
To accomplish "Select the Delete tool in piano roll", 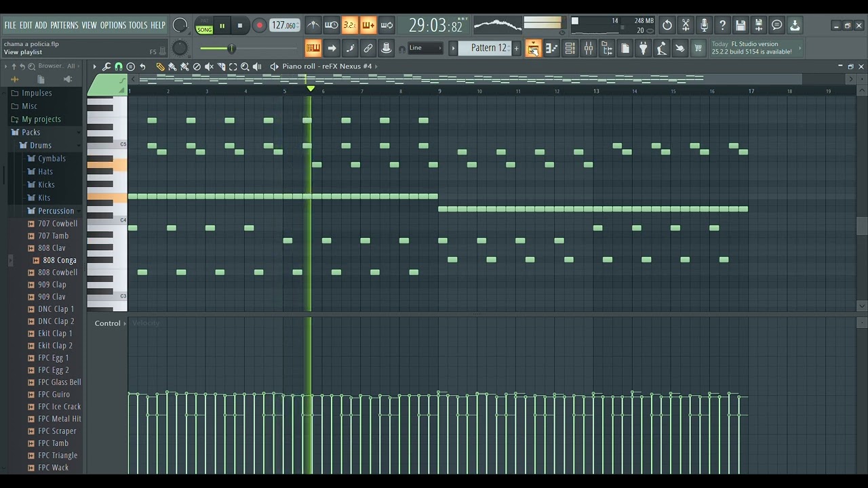I will [197, 66].
